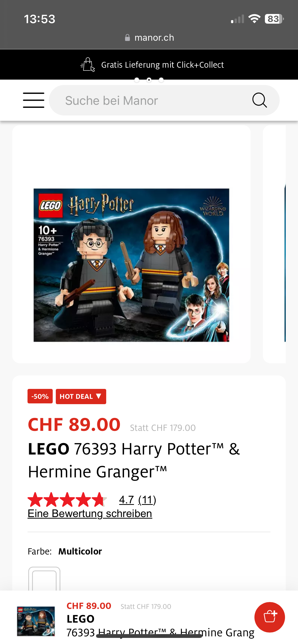
Task: Select the first banner carousel dot
Action: [x=137, y=80]
